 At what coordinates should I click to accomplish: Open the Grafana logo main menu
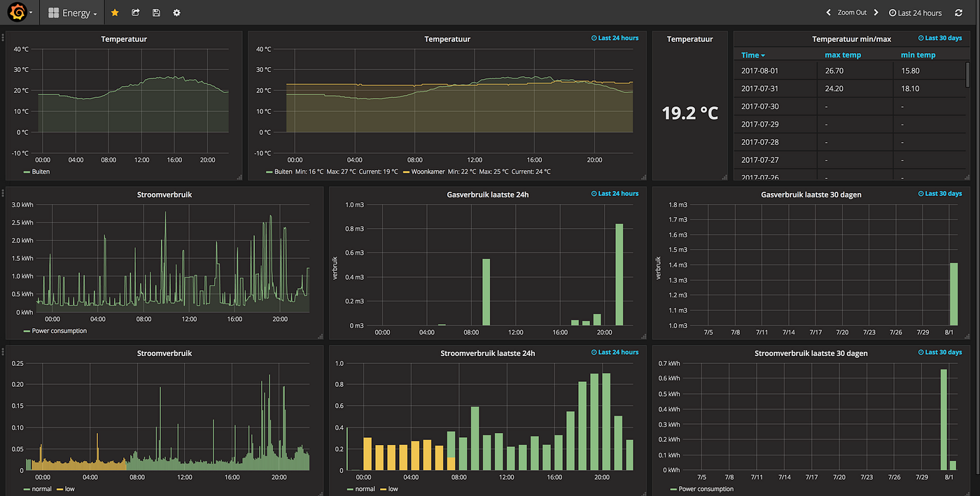click(17, 13)
